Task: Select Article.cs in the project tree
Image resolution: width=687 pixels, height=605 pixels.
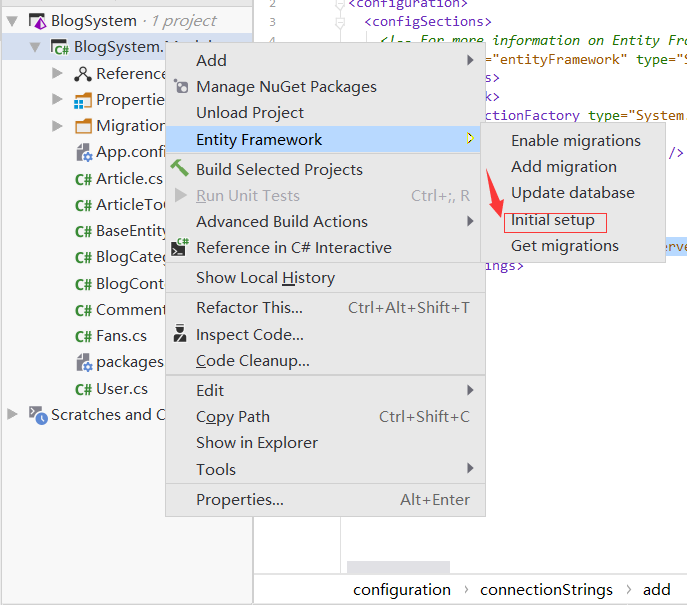Action: click(129, 179)
